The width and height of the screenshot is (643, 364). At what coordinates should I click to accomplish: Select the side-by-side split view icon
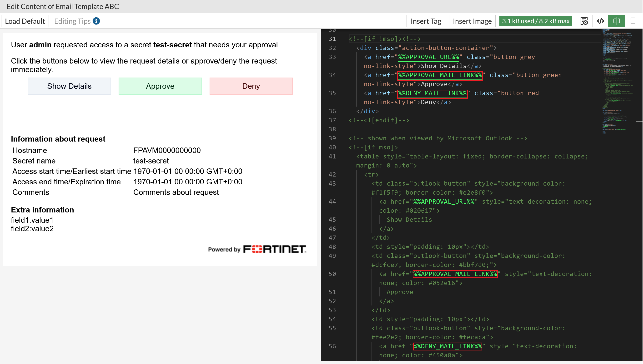pos(617,21)
